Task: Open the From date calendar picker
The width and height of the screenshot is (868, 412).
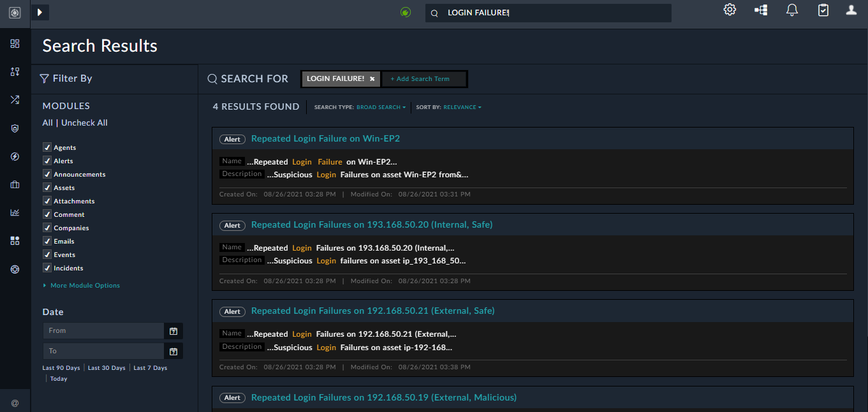Action: tap(173, 330)
